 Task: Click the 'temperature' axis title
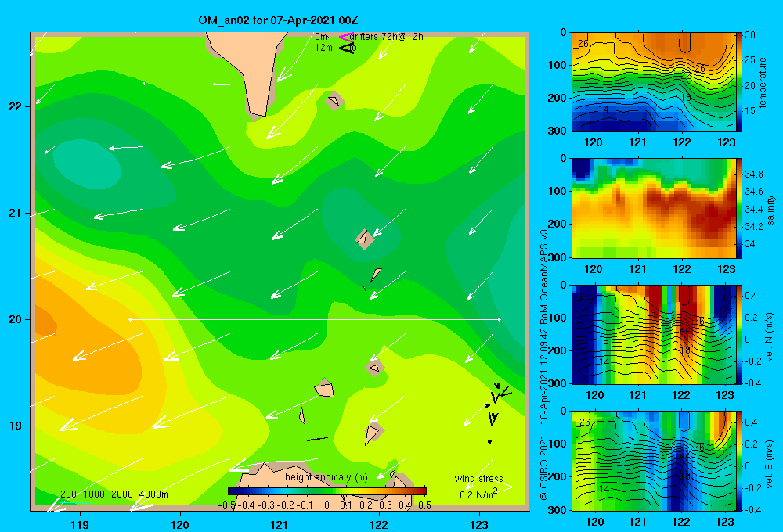point(763,82)
